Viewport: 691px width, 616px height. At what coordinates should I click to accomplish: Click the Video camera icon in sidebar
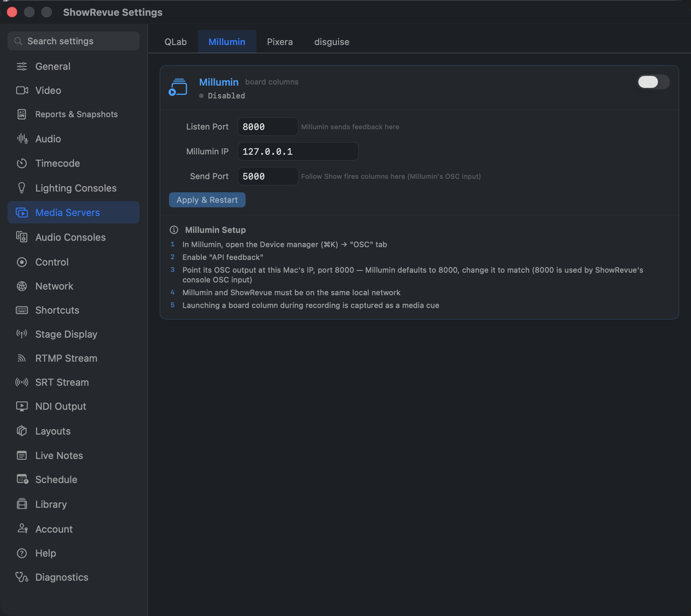point(22,90)
